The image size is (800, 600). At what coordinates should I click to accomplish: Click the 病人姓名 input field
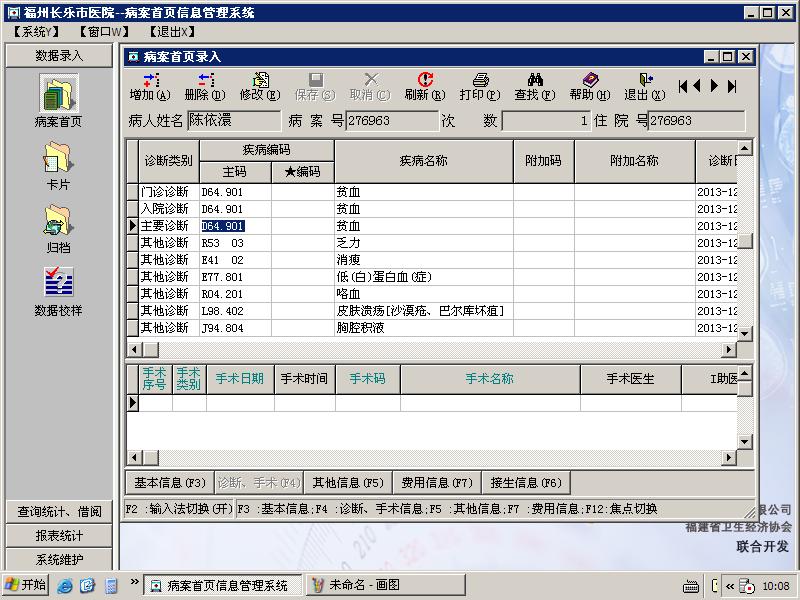point(234,121)
